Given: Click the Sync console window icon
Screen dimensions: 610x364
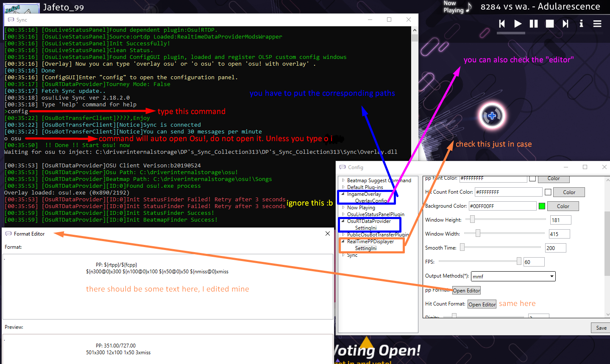Looking at the screenshot, I should pos(11,20).
